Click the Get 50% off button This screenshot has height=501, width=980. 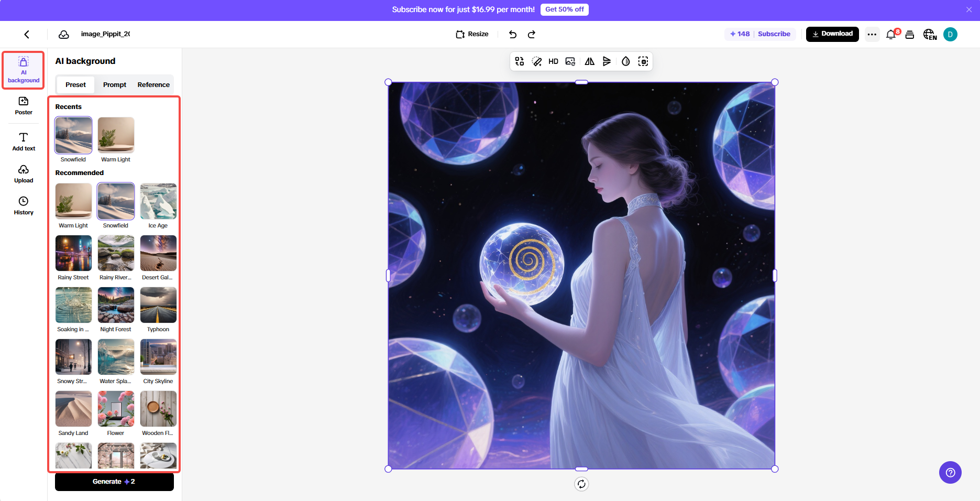tap(564, 9)
